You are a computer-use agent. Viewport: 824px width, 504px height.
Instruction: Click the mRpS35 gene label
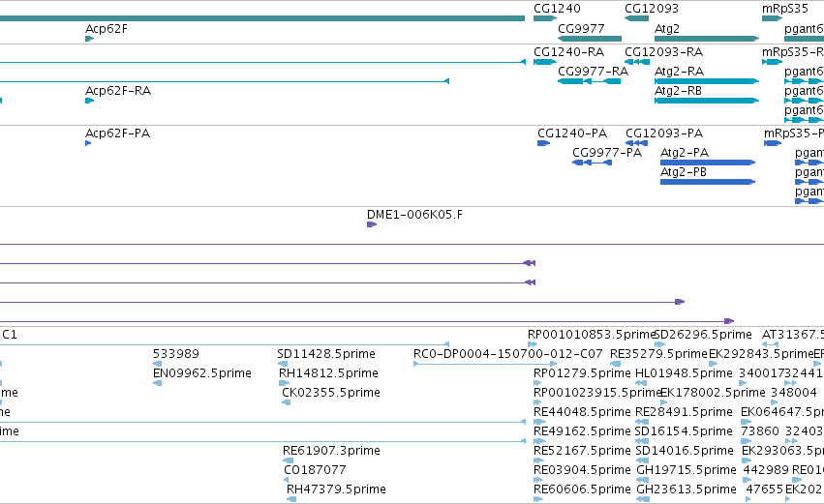click(x=785, y=9)
